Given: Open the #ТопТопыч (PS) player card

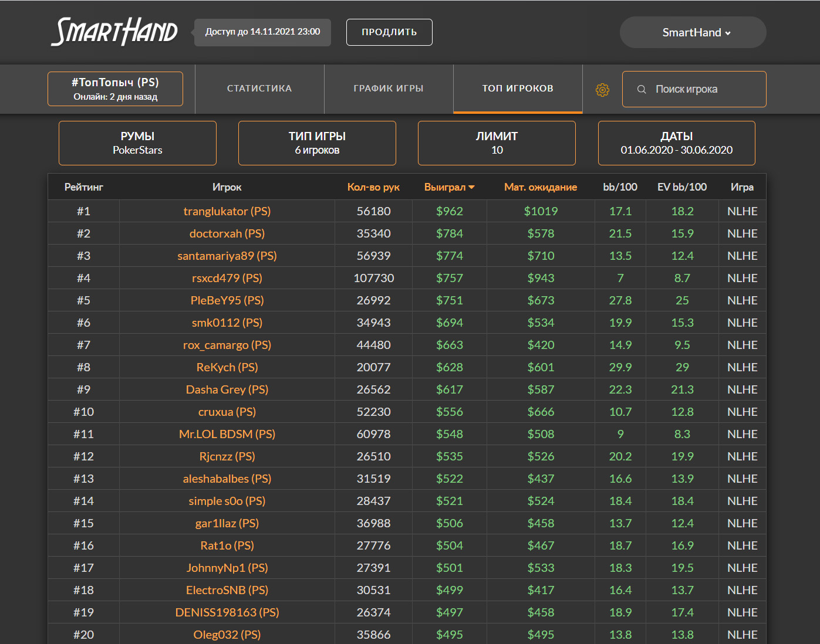Looking at the screenshot, I should pyautogui.click(x=115, y=89).
